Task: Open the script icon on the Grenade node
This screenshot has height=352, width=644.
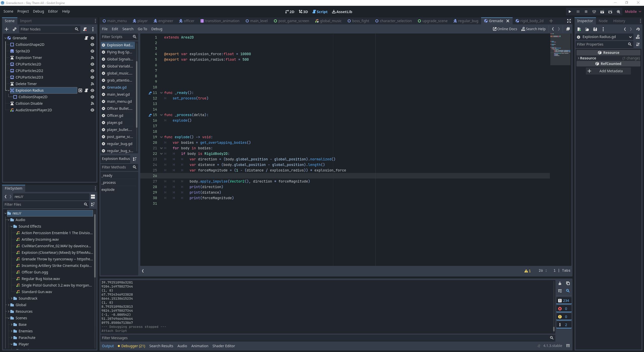Action: [x=86, y=38]
